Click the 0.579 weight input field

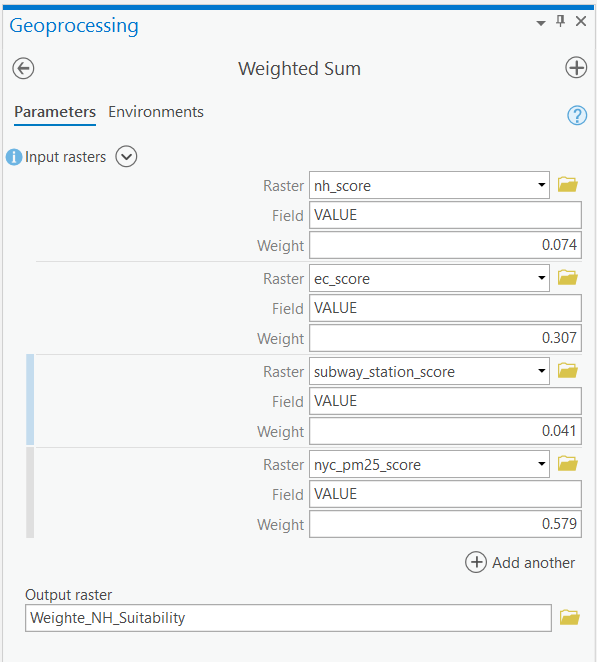[445, 524]
